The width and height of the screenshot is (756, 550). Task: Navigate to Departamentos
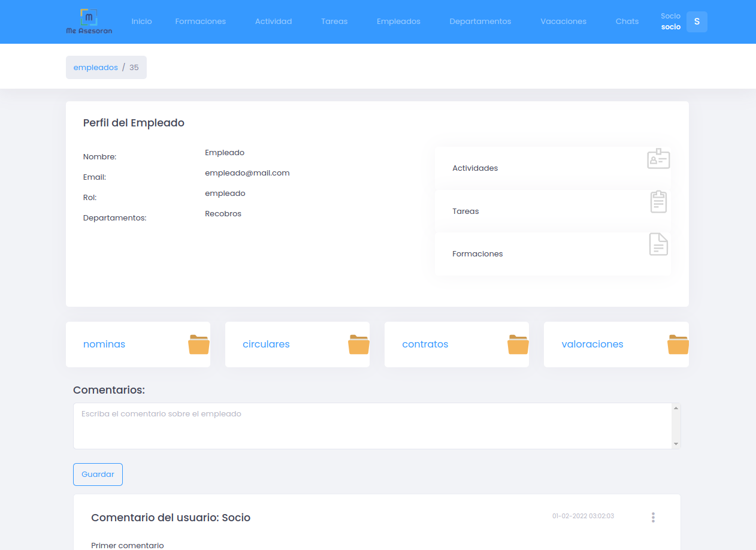[480, 21]
